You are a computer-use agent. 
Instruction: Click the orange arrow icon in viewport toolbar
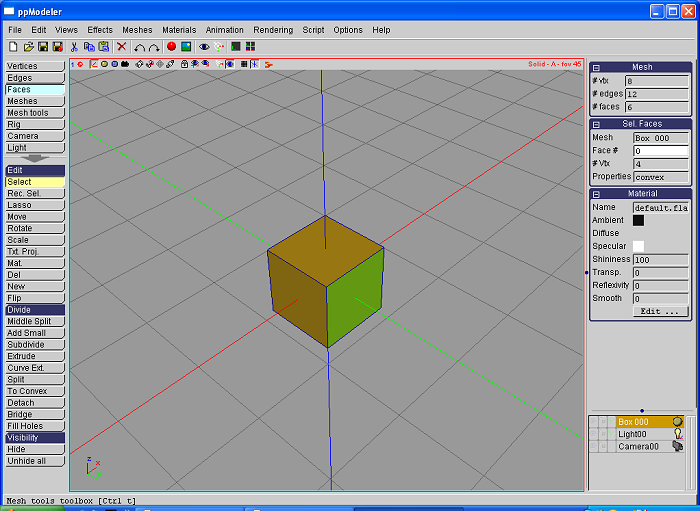click(x=268, y=64)
